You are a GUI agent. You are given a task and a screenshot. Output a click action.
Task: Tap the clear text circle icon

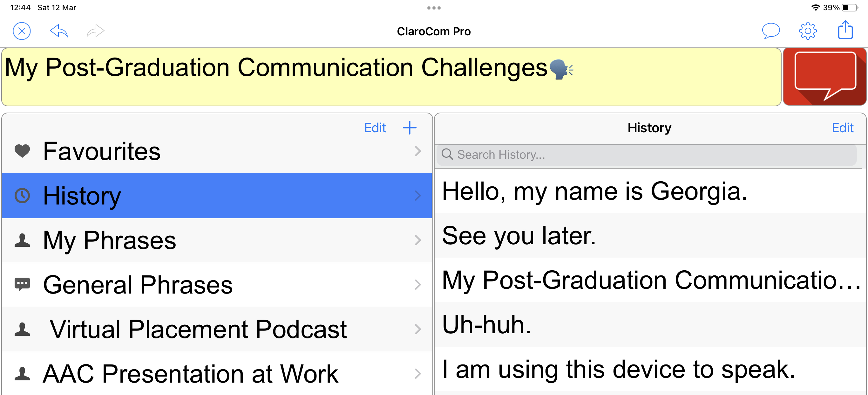(21, 31)
